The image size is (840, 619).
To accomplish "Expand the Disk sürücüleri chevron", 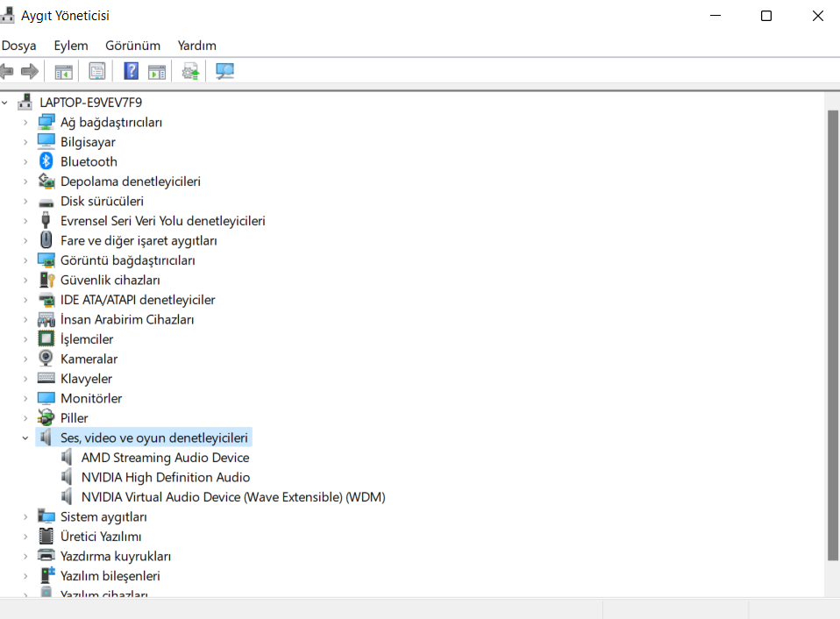I will [x=25, y=201].
